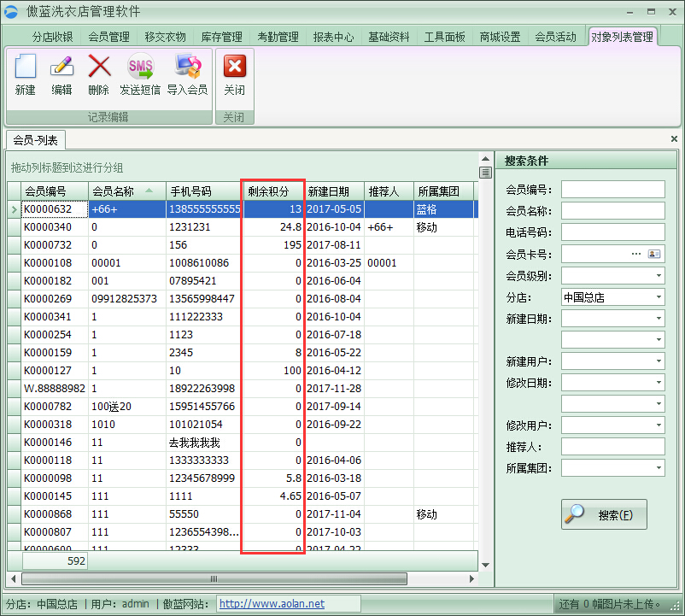Viewport: 685px width, 616px height.
Task: Click the 发送短信 SMS icon
Action: 140,67
